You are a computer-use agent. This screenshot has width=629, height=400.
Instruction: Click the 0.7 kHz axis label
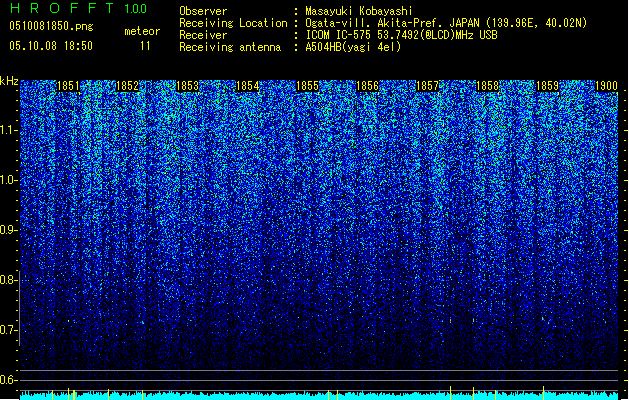tap(8, 330)
